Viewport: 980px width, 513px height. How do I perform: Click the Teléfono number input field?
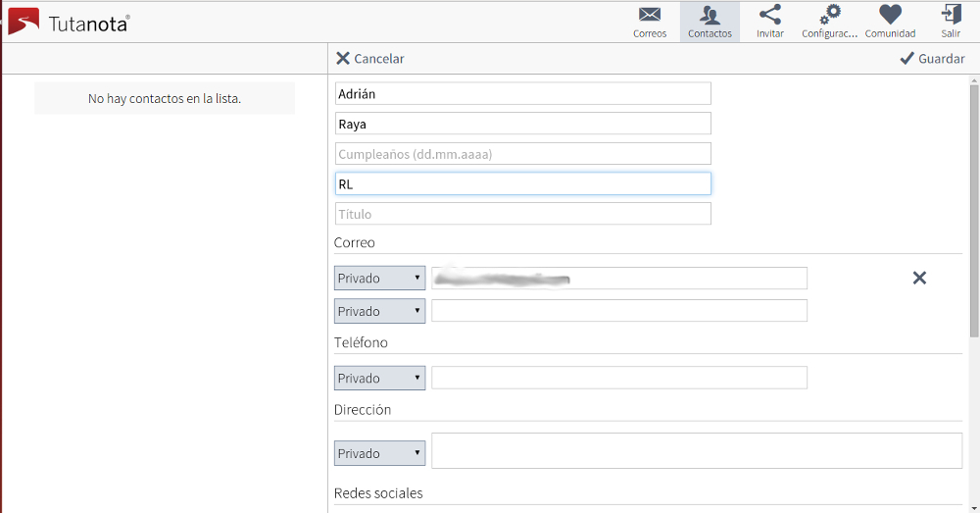click(619, 378)
